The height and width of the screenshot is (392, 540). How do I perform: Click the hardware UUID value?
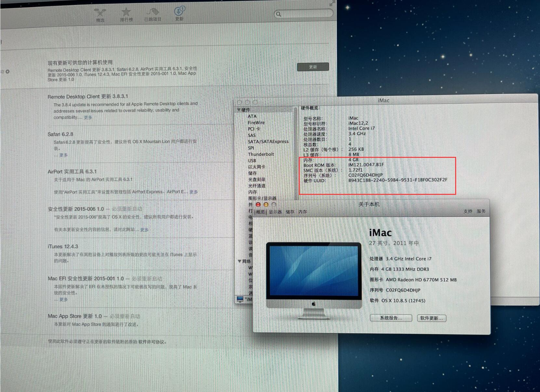[x=398, y=180]
